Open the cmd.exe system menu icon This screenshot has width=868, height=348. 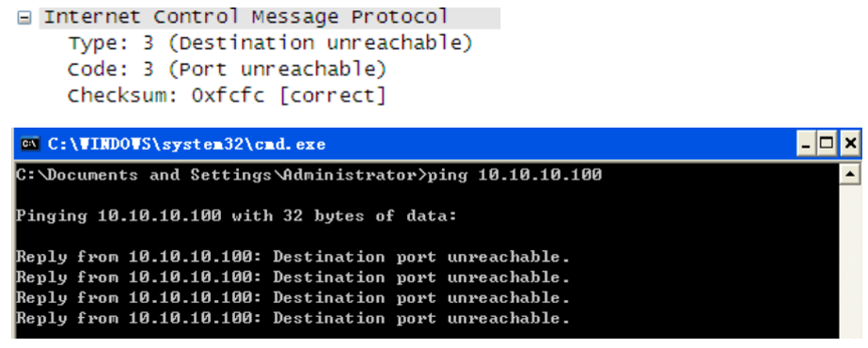[x=30, y=145]
